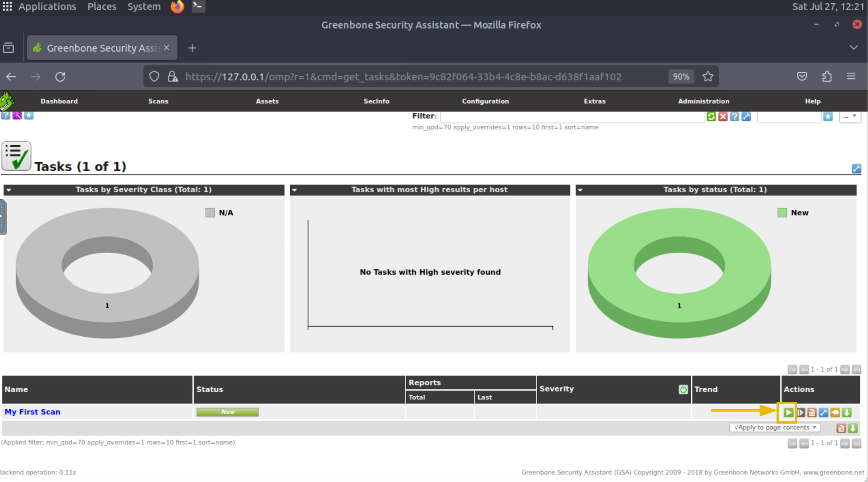
Task: Clone the task using the sheep icon
Action: tap(834, 412)
